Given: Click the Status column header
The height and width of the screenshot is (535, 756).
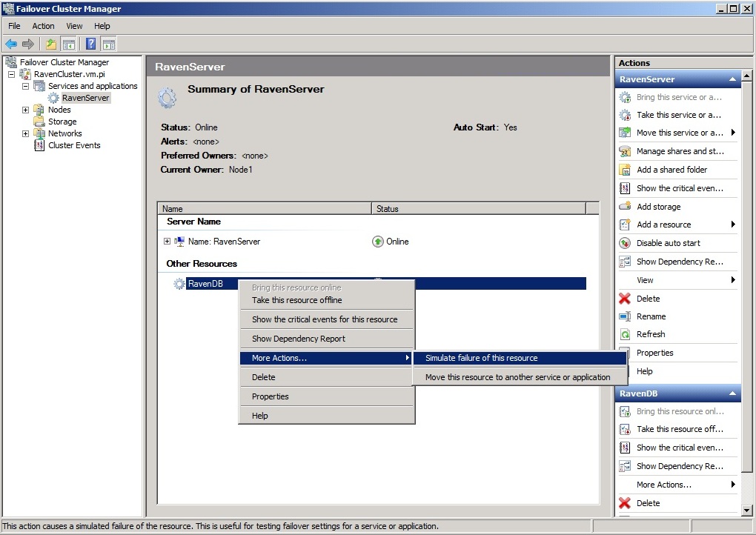Looking at the screenshot, I should pos(479,209).
